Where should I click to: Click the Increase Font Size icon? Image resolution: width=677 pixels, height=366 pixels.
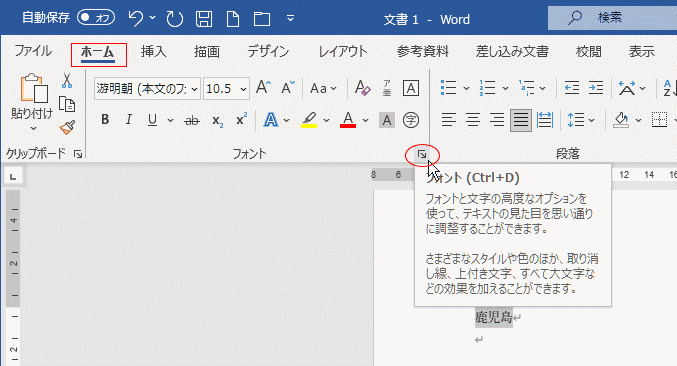click(263, 88)
